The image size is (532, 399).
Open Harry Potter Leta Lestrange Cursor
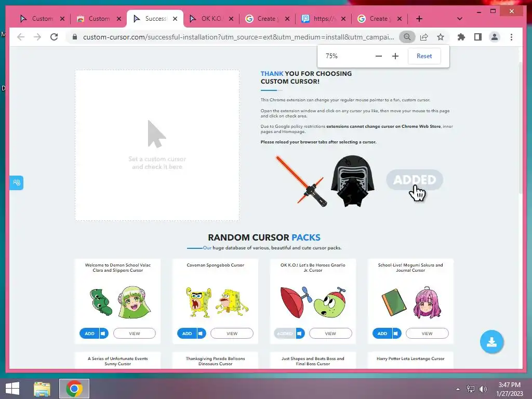[410, 358]
